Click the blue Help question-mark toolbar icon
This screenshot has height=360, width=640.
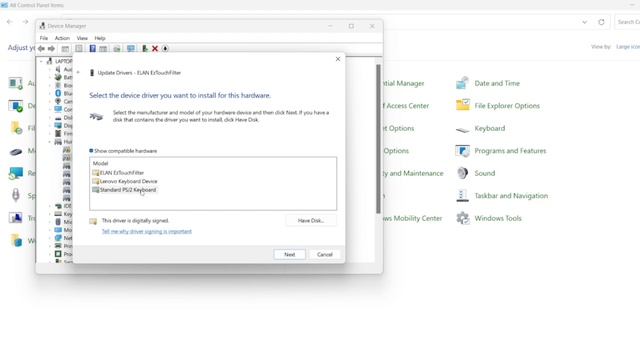coord(93,49)
